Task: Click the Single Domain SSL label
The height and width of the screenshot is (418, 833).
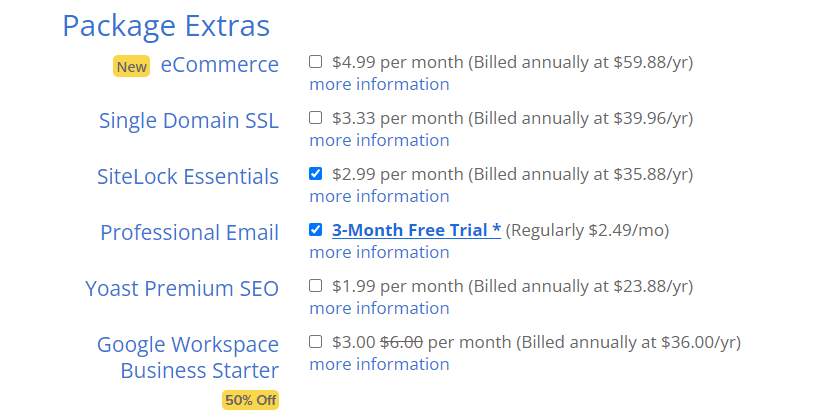Action: (188, 121)
